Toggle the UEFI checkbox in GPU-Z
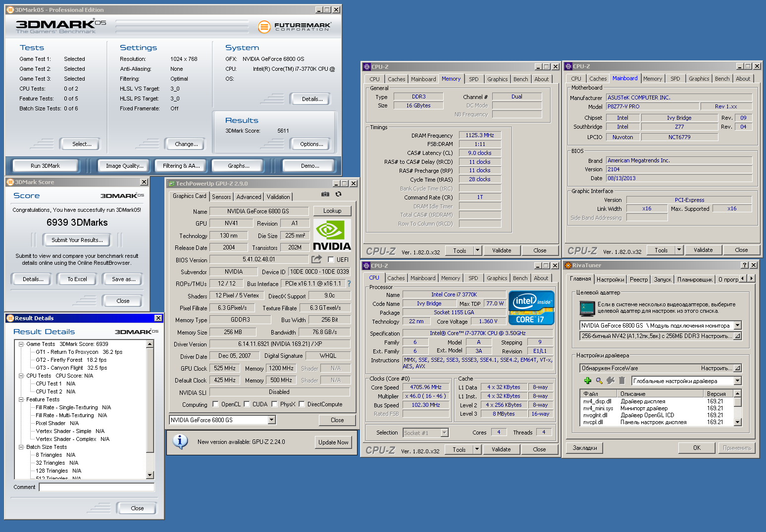Screen dimensions: 766x532 coord(331,260)
